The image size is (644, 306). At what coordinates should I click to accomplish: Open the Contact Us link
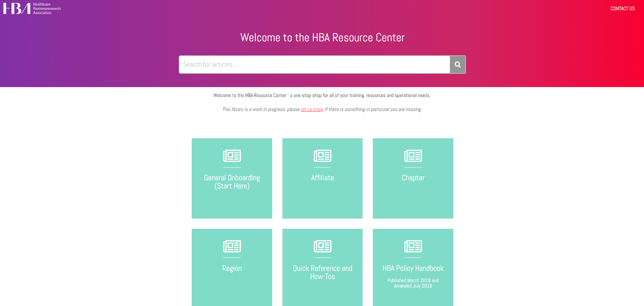(x=623, y=9)
